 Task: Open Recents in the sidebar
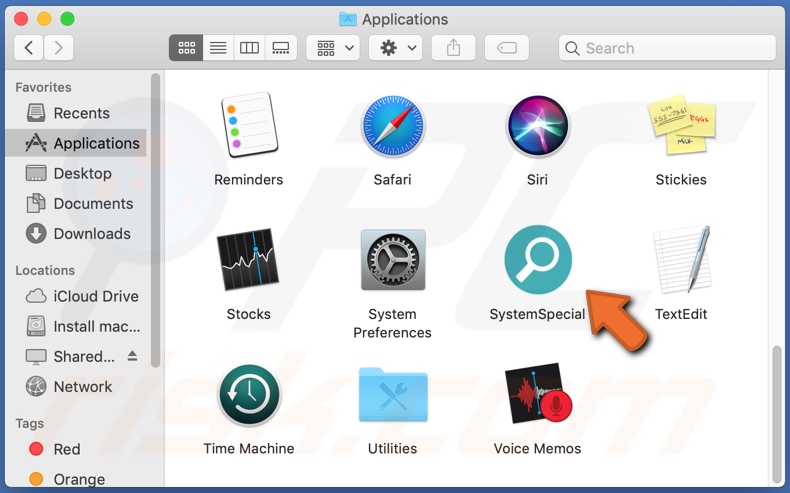(76, 113)
